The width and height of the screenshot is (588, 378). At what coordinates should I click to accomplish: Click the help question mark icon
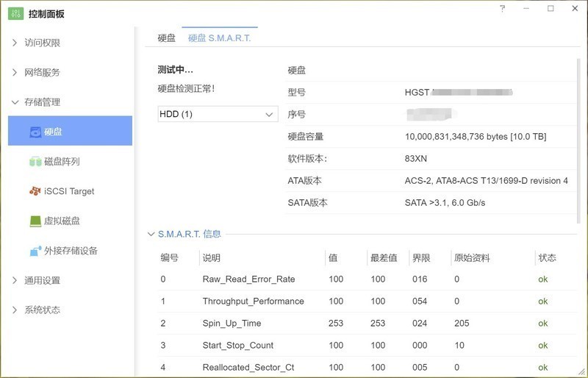[x=503, y=8]
